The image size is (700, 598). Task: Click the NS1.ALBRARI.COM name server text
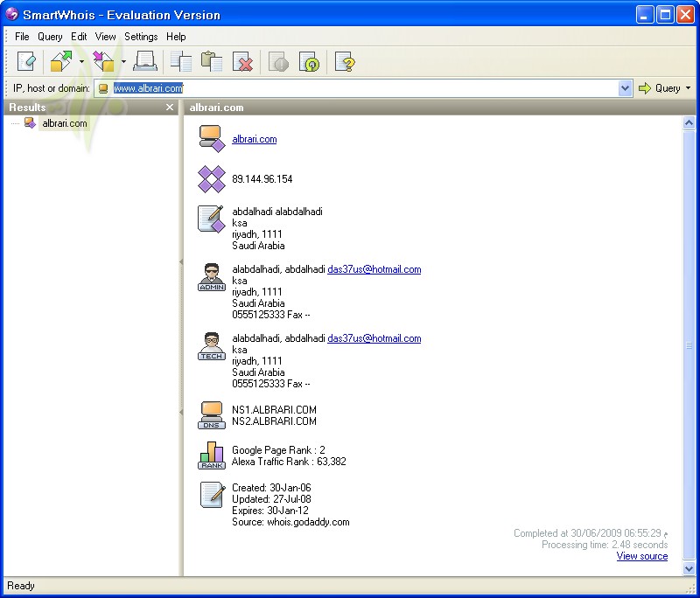(274, 410)
